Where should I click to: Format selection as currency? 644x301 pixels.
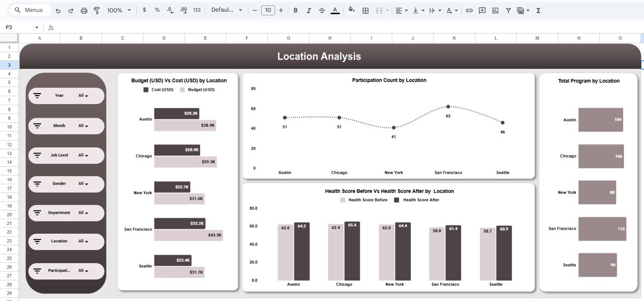pyautogui.click(x=144, y=10)
